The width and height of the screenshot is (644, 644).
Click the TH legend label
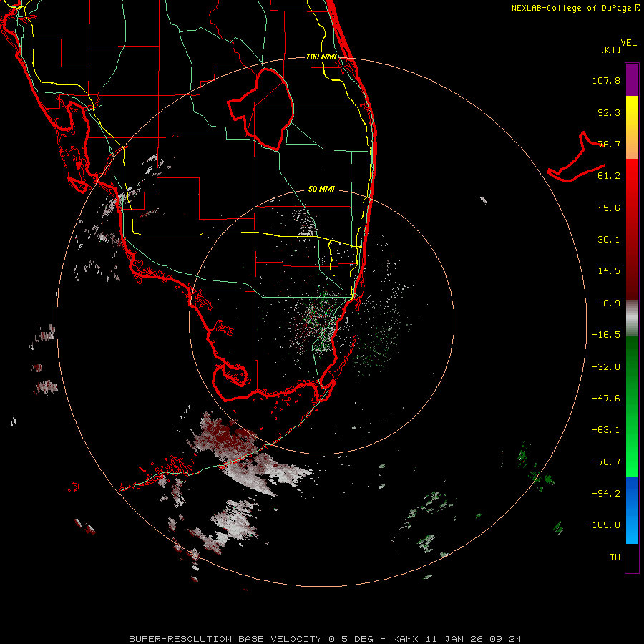pyautogui.click(x=615, y=557)
